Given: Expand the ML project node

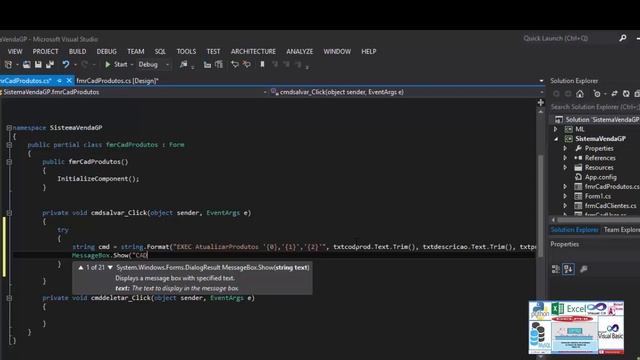Looking at the screenshot, I should click(556, 129).
